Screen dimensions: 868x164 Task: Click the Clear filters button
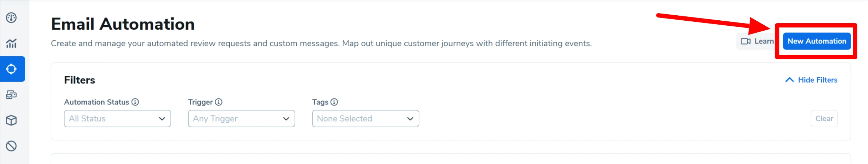(824, 118)
